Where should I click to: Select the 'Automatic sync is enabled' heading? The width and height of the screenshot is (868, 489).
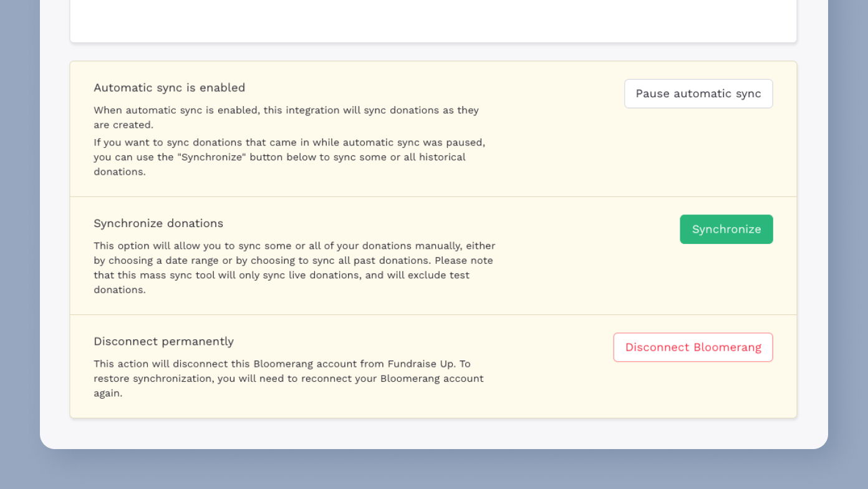pos(170,88)
